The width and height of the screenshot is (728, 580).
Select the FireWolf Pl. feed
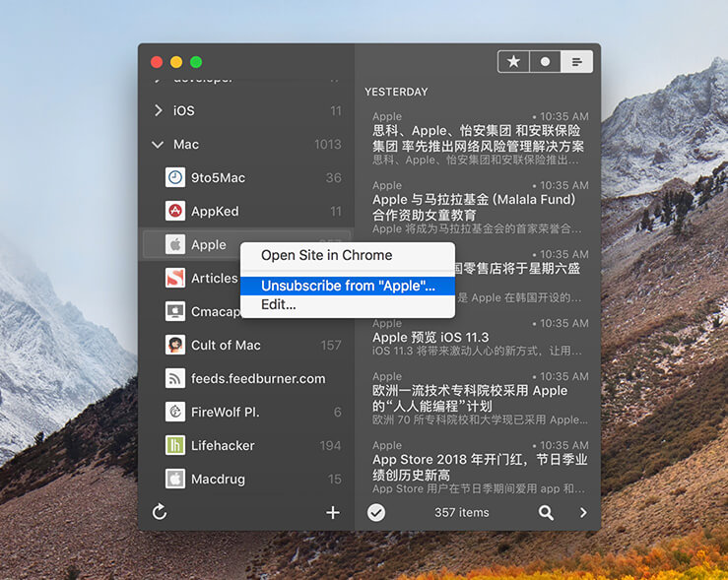click(x=246, y=412)
